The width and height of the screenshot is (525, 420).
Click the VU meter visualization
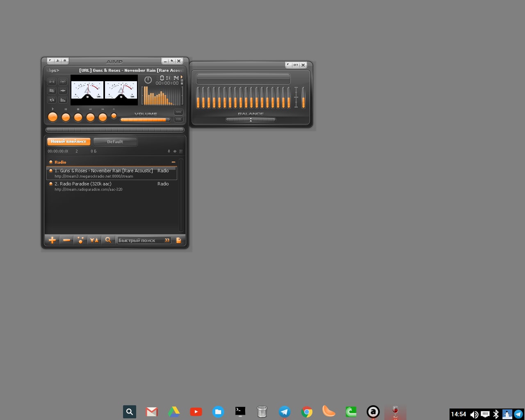pyautogui.click(x=104, y=90)
